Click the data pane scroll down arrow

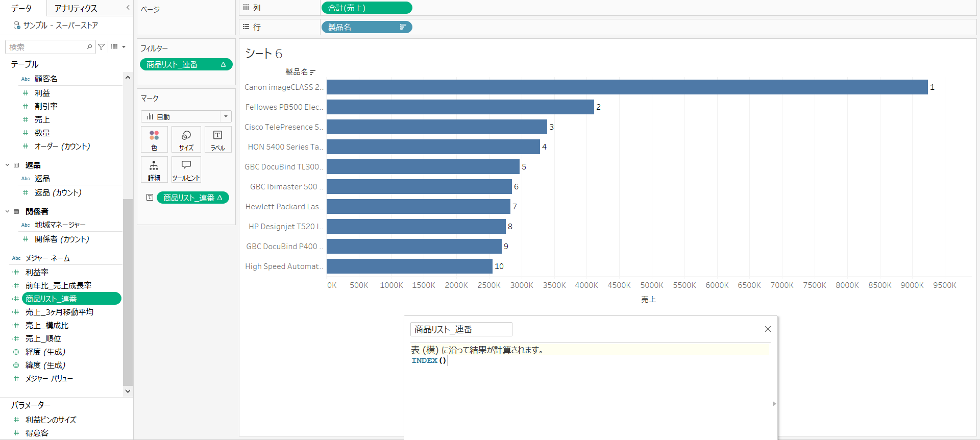[x=128, y=391]
